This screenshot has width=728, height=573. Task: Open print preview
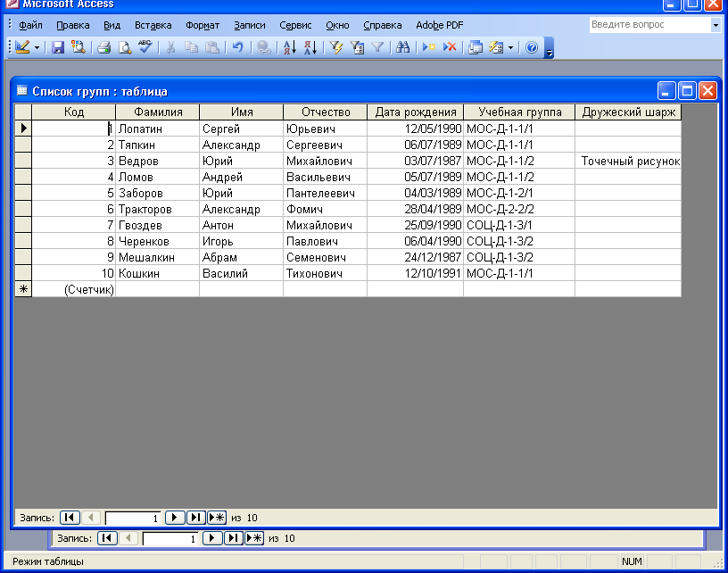124,47
